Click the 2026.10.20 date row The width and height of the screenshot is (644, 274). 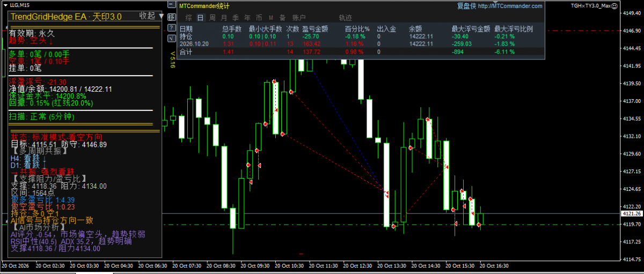[193, 44]
